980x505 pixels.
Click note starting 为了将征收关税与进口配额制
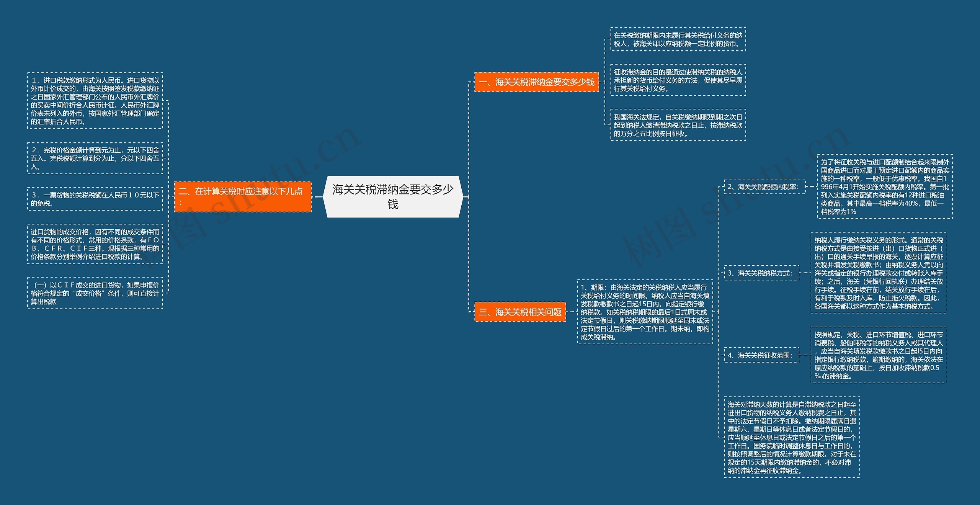pos(884,187)
